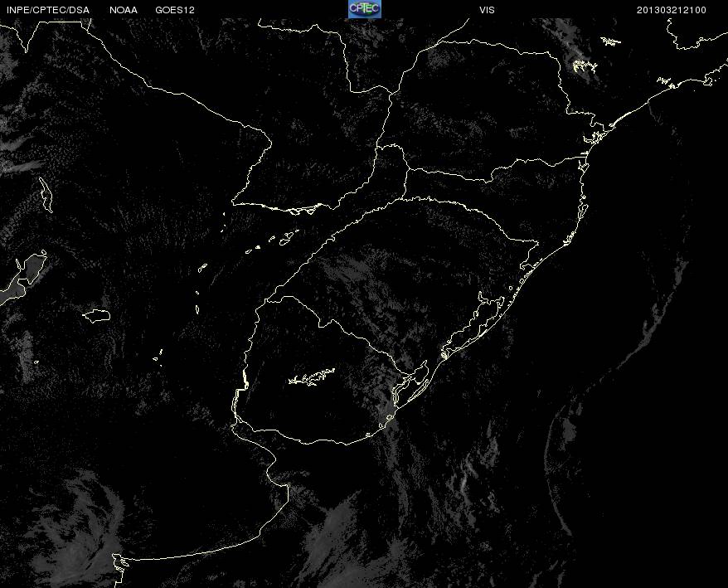Select the NOAA label
The image size is (728, 588).
point(124,10)
